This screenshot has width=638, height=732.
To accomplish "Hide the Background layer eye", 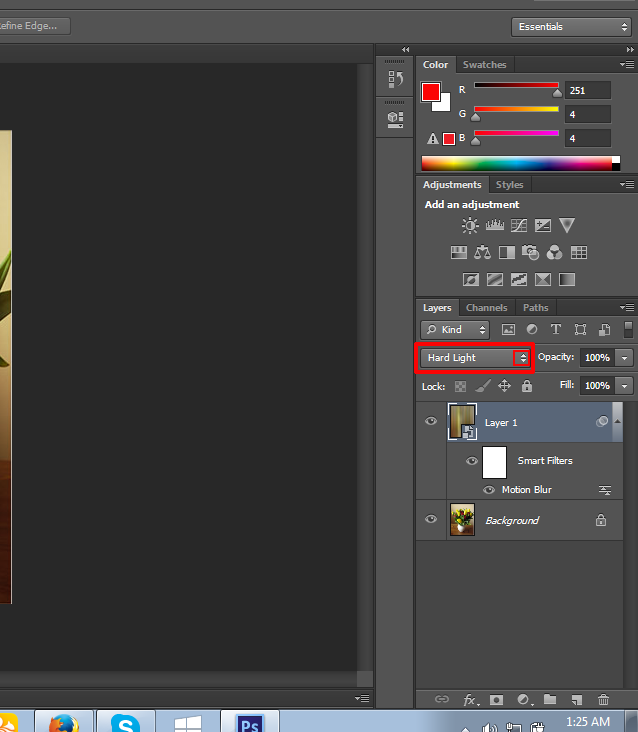I will coord(431,519).
